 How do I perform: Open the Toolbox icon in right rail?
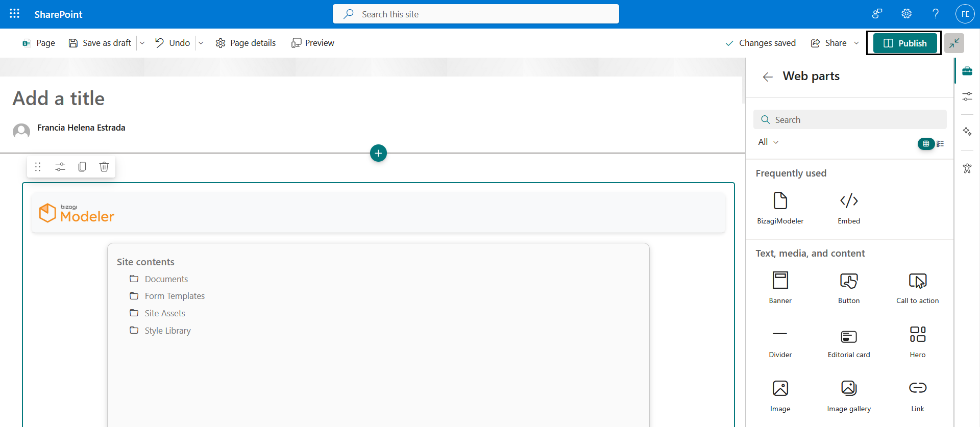click(x=967, y=71)
